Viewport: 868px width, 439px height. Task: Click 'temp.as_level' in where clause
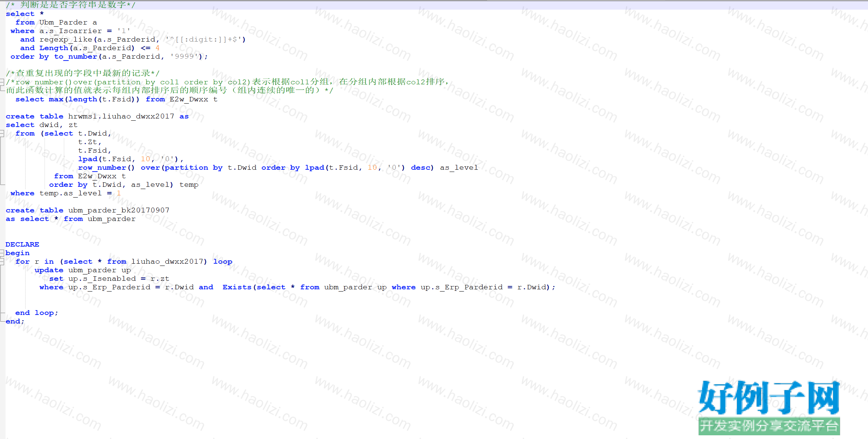(71, 193)
